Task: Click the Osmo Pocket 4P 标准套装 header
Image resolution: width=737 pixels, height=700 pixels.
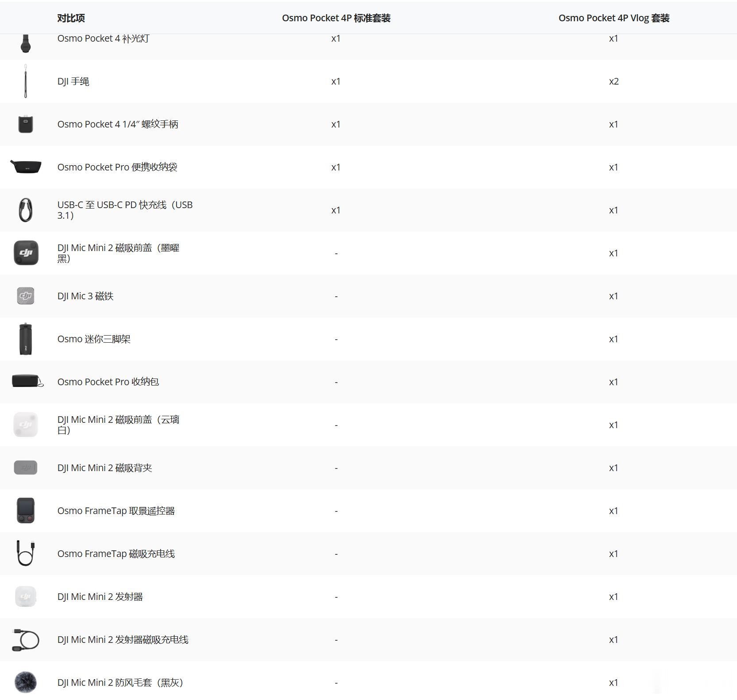Action: coord(336,18)
